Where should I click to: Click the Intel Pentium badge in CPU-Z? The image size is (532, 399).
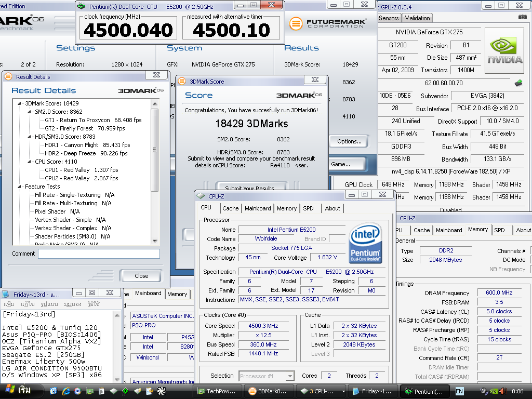(x=366, y=243)
